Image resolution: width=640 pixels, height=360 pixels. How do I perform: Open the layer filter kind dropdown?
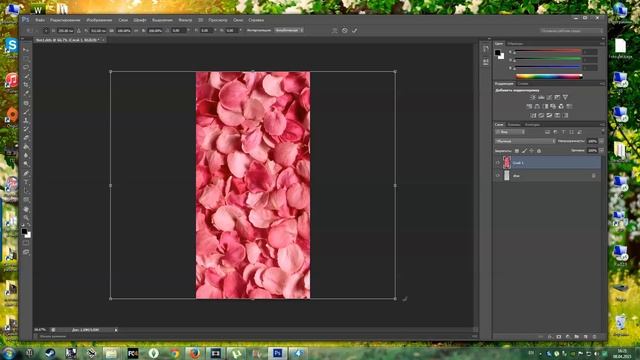point(510,132)
